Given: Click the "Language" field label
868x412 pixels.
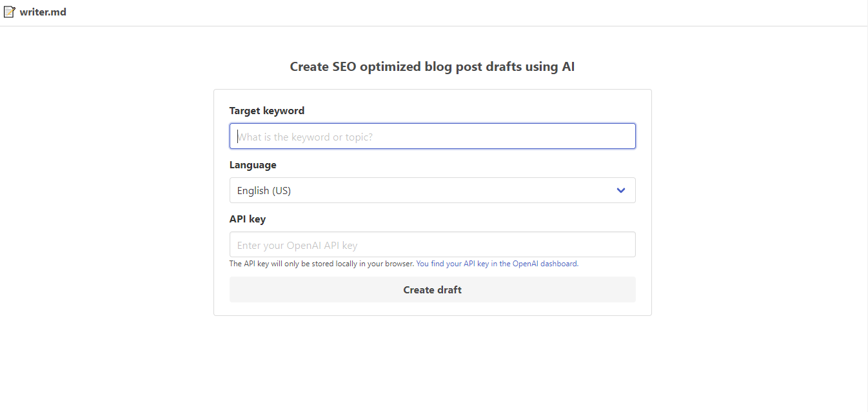Looking at the screenshot, I should pos(253,165).
